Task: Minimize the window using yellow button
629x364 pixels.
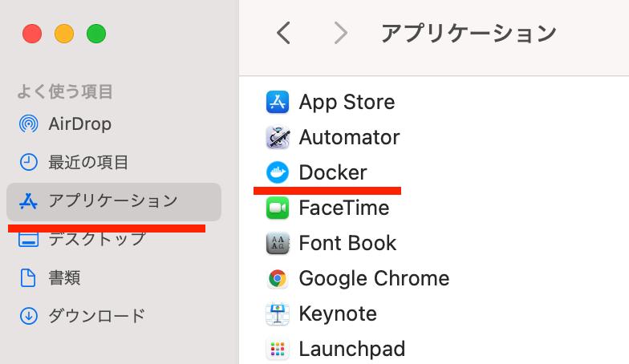Action: [x=64, y=34]
